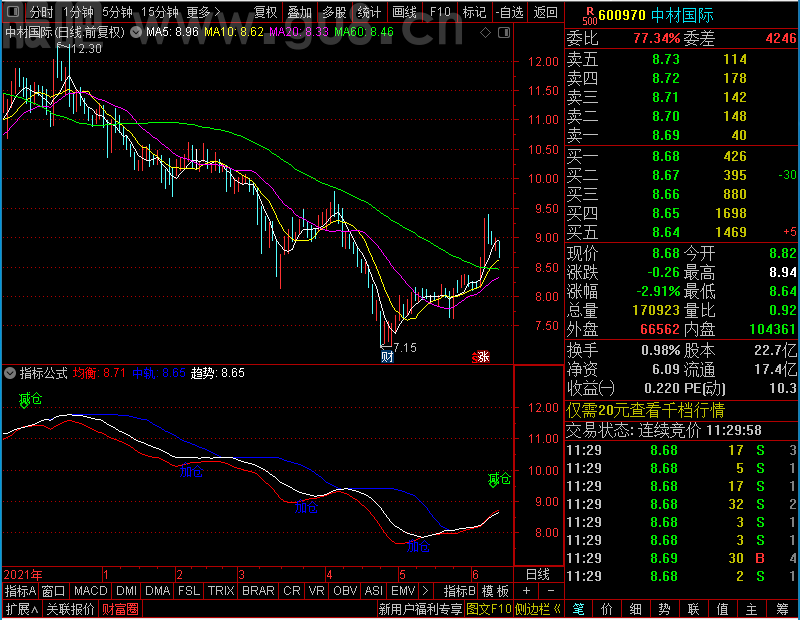800x620 pixels.
Task: Open 图文F10 link
Action: pyautogui.click(x=489, y=609)
